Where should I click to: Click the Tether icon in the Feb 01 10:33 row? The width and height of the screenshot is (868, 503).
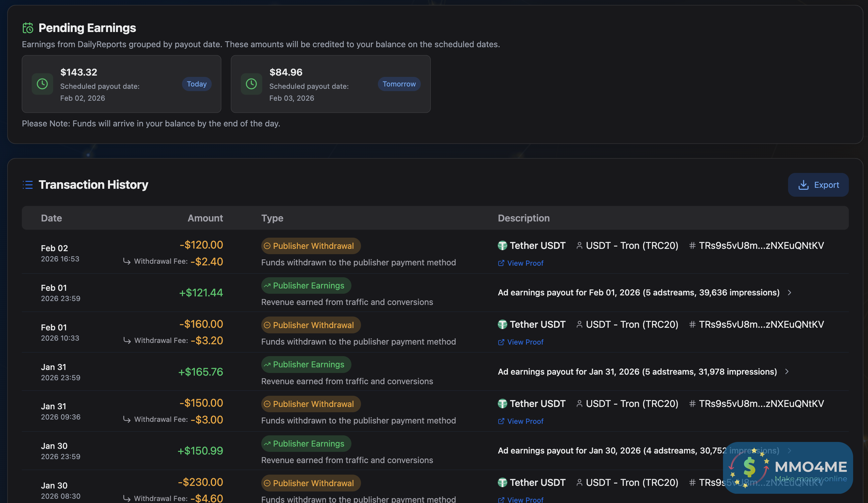pos(503,324)
